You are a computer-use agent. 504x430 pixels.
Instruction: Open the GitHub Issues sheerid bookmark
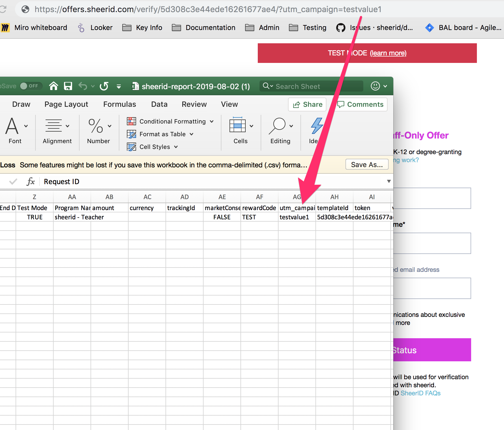[x=375, y=27]
